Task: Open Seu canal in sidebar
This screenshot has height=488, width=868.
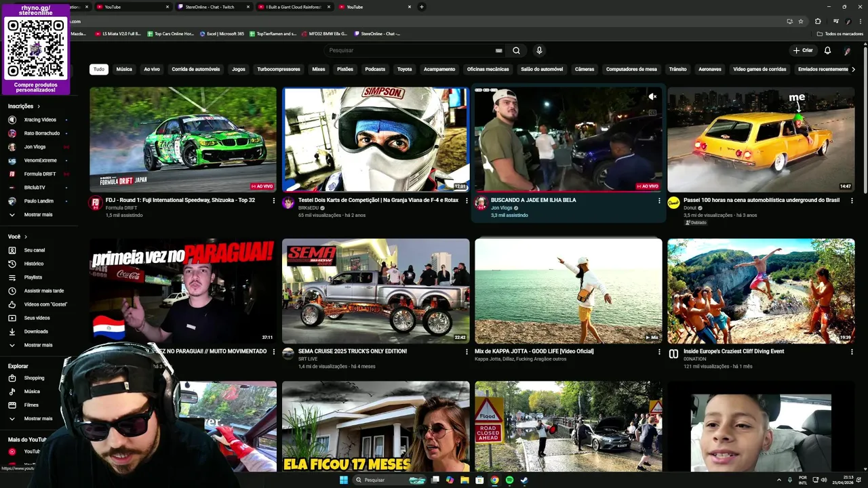Action: pos(35,250)
